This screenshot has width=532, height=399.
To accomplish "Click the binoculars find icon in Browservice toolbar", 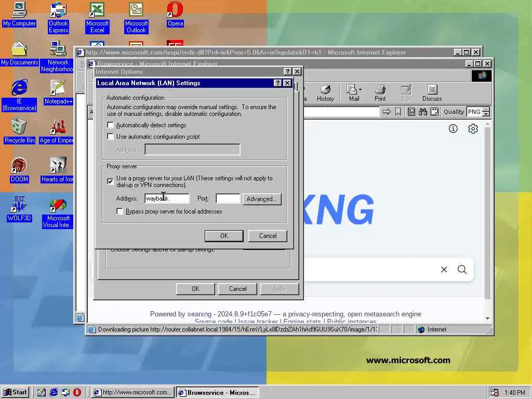I will [x=423, y=112].
